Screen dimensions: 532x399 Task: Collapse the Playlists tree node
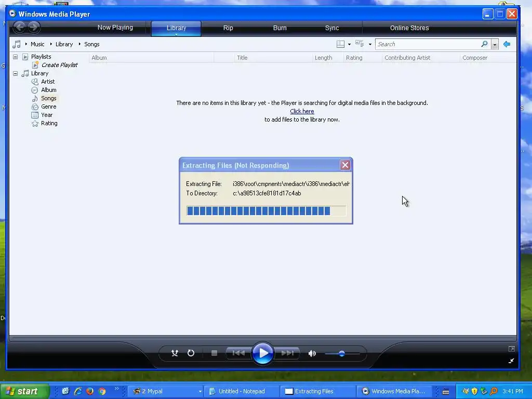click(x=15, y=57)
